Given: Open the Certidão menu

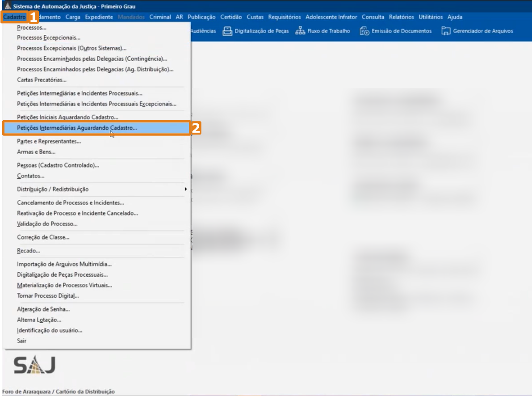Looking at the screenshot, I should 231,17.
